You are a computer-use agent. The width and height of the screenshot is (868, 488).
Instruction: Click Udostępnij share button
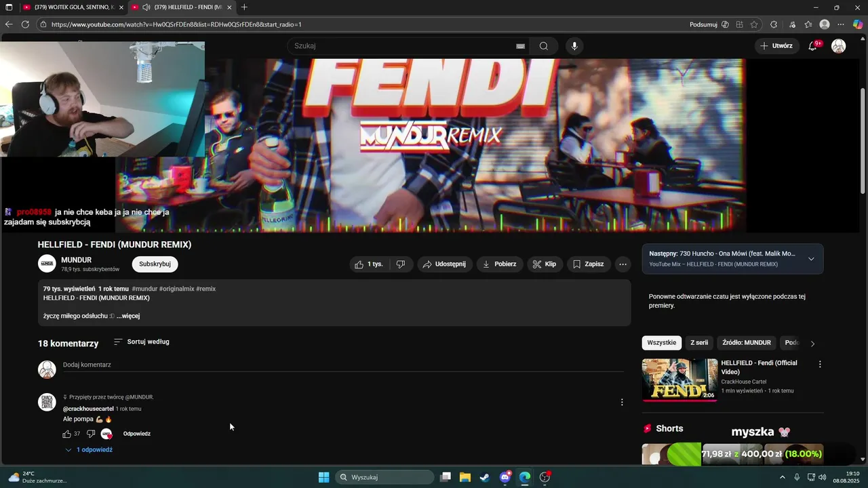point(444,264)
